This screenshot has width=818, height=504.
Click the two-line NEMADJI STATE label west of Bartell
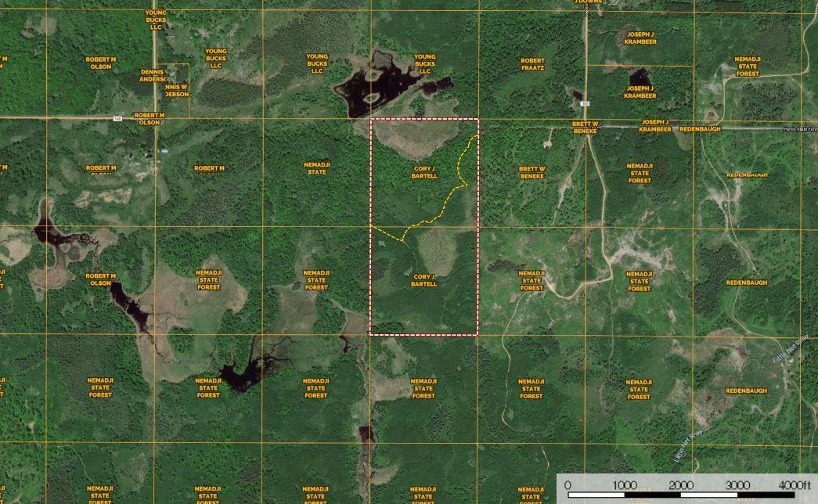click(x=316, y=168)
